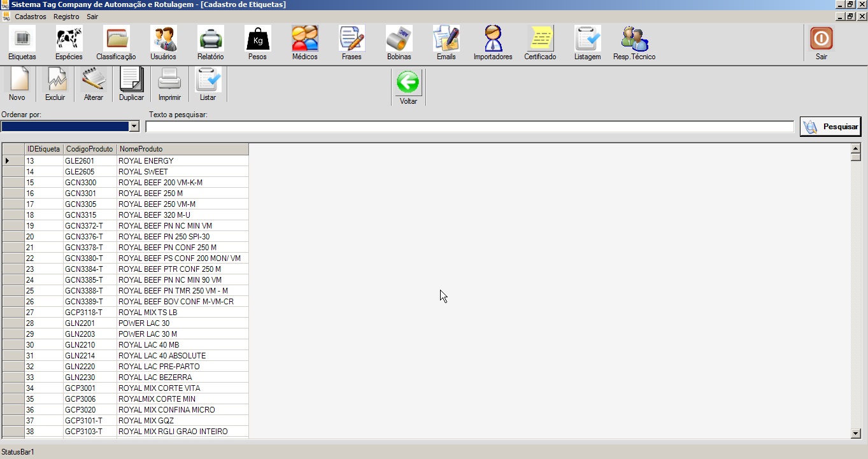Image resolution: width=868 pixels, height=459 pixels.
Task: Select ROYAL MIX RGLI GRAO INTEIRO row
Action: (x=125, y=432)
